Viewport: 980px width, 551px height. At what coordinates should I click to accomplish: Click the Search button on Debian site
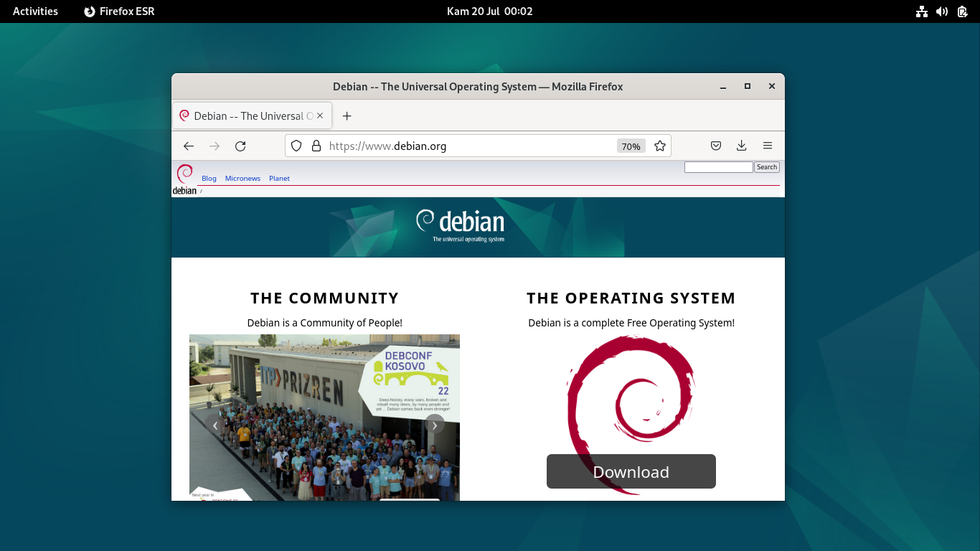pyautogui.click(x=767, y=167)
